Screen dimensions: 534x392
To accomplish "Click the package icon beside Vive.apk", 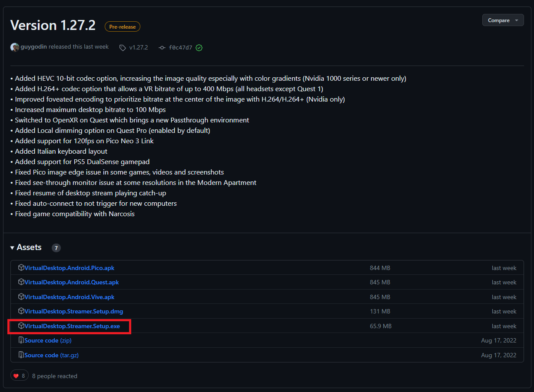I will coord(21,297).
